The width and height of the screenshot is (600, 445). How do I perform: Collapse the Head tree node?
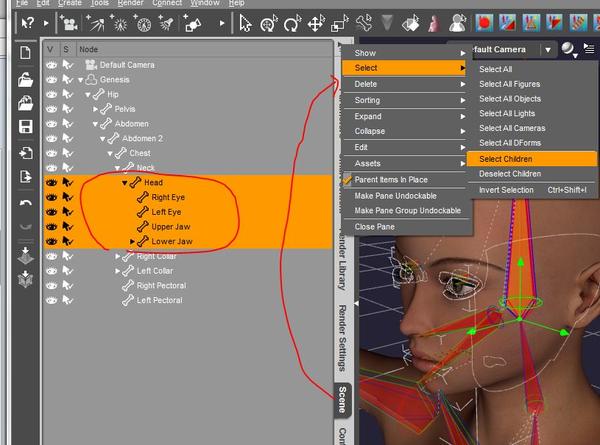click(x=125, y=183)
